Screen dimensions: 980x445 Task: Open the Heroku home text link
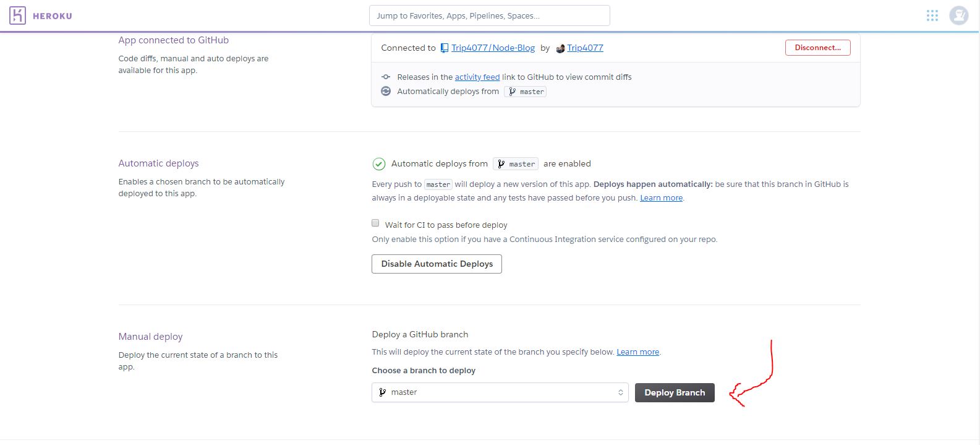(x=52, y=16)
